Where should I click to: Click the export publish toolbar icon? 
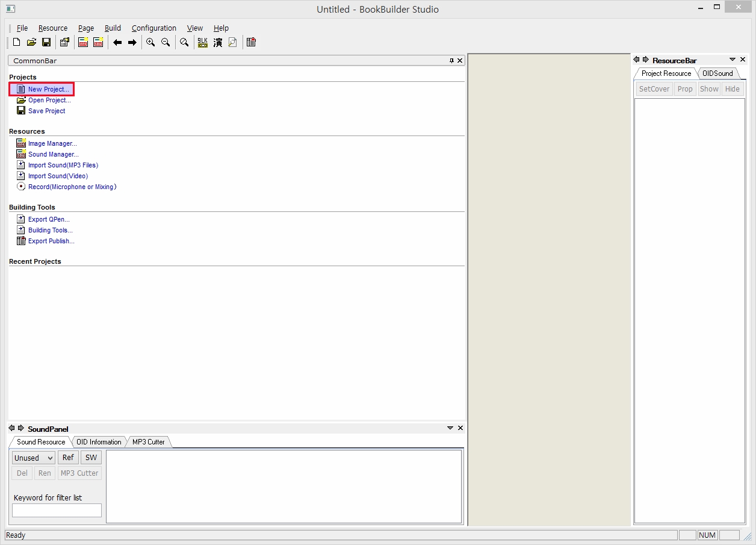(252, 42)
